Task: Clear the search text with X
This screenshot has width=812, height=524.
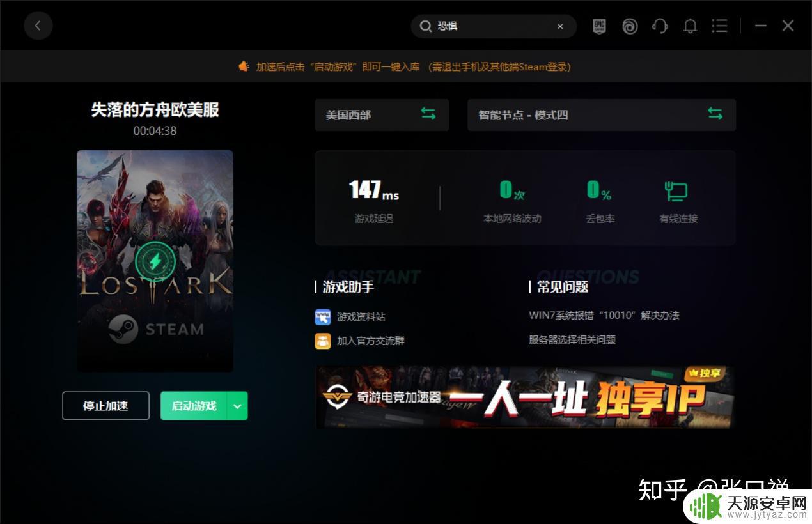Action: pyautogui.click(x=560, y=26)
